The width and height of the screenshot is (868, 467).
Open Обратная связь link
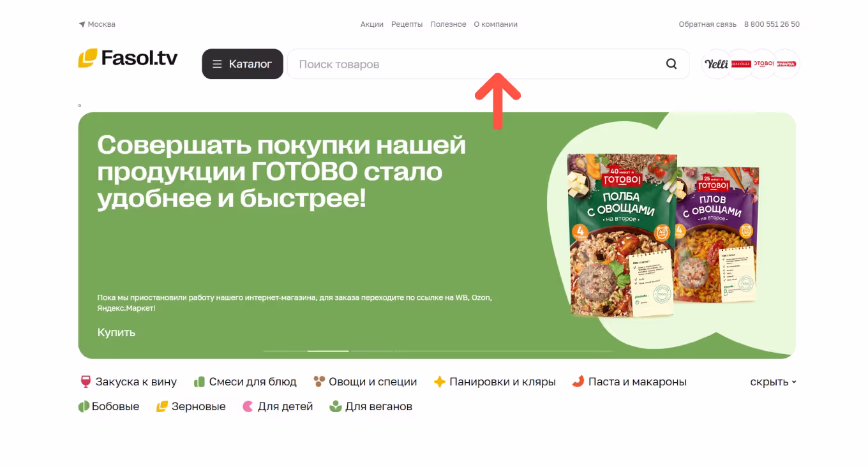tap(708, 24)
